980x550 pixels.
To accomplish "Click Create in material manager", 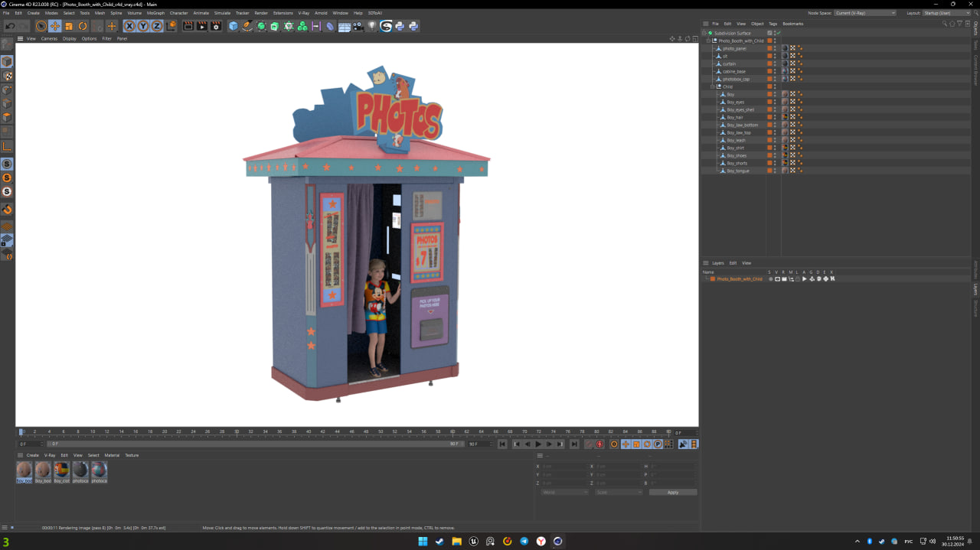I will 32,455.
